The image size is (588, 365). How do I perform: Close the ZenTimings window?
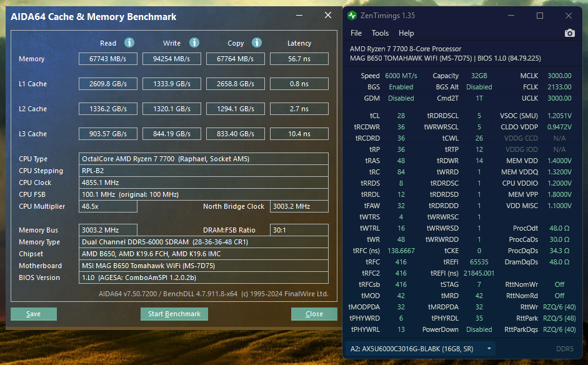click(x=569, y=16)
